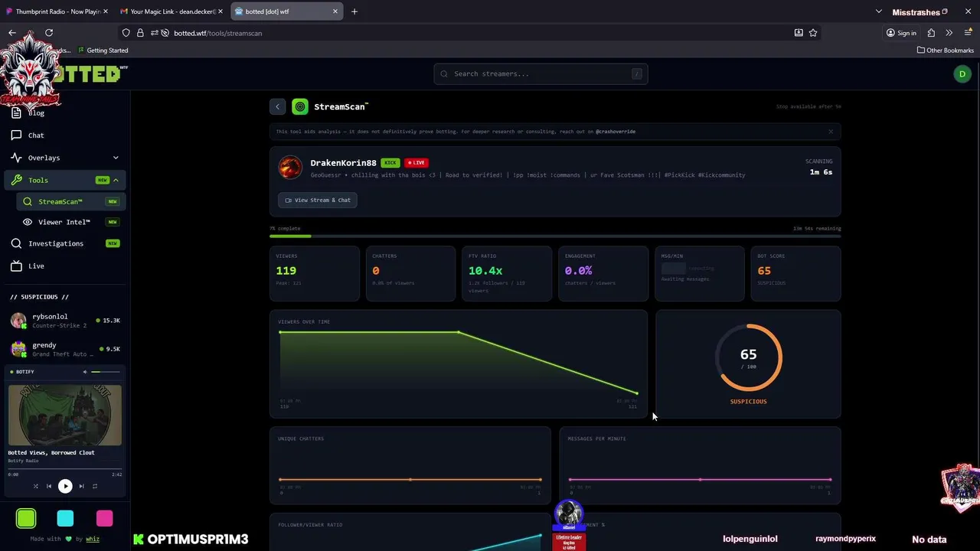980x551 pixels.
Task: Collapse the Tools menu chevron
Action: 116,180
